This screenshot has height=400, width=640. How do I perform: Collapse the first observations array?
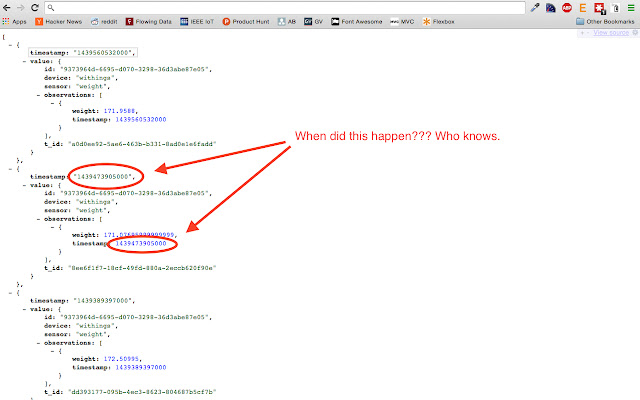(x=38, y=94)
